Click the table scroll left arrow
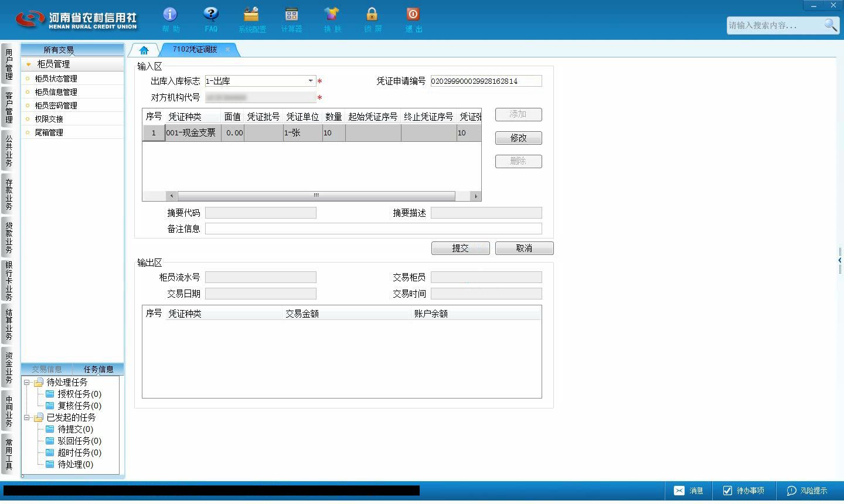 click(x=171, y=196)
